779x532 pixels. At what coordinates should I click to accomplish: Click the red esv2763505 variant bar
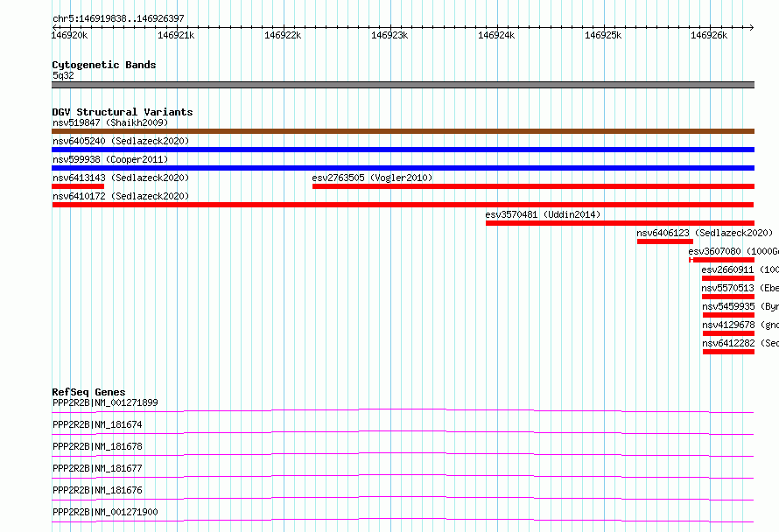534,186
